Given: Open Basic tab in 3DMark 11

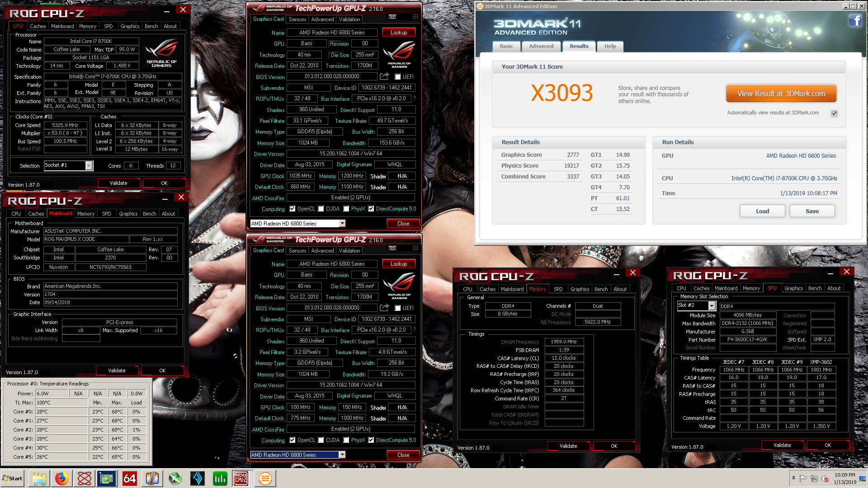Looking at the screenshot, I should (x=506, y=46).
